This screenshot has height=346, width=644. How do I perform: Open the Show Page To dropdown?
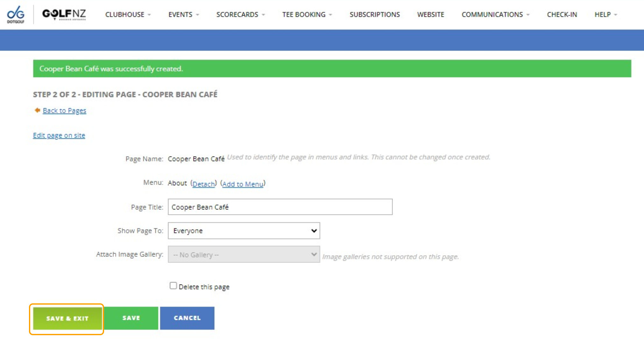point(244,231)
